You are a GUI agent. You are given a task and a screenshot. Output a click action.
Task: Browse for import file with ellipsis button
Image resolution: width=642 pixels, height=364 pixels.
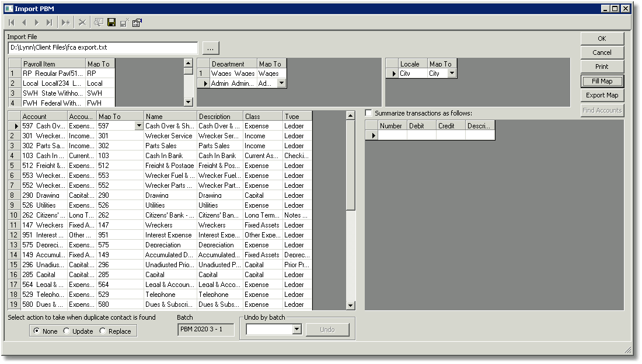pos(211,48)
